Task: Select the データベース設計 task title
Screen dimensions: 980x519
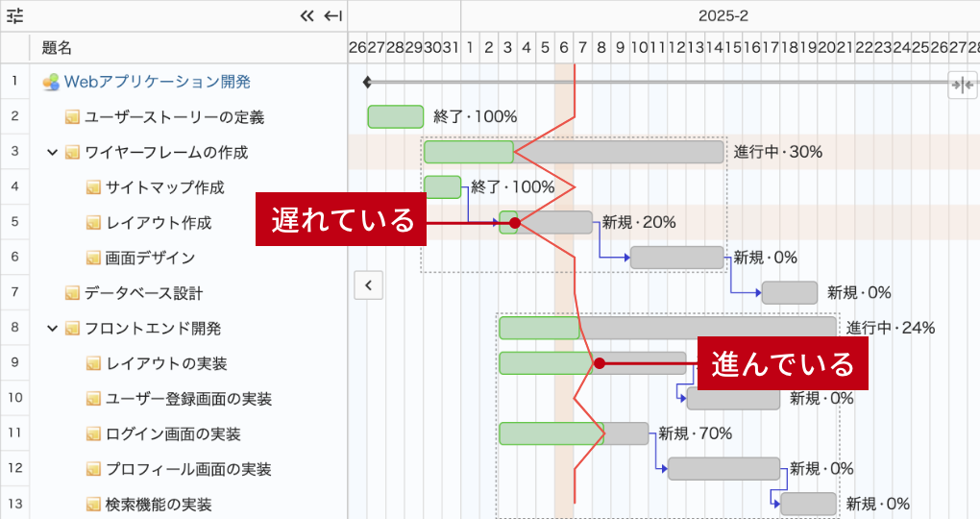Action: coord(144,292)
